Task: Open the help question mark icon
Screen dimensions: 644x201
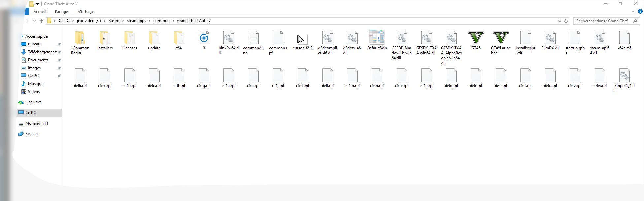Action: [x=640, y=11]
